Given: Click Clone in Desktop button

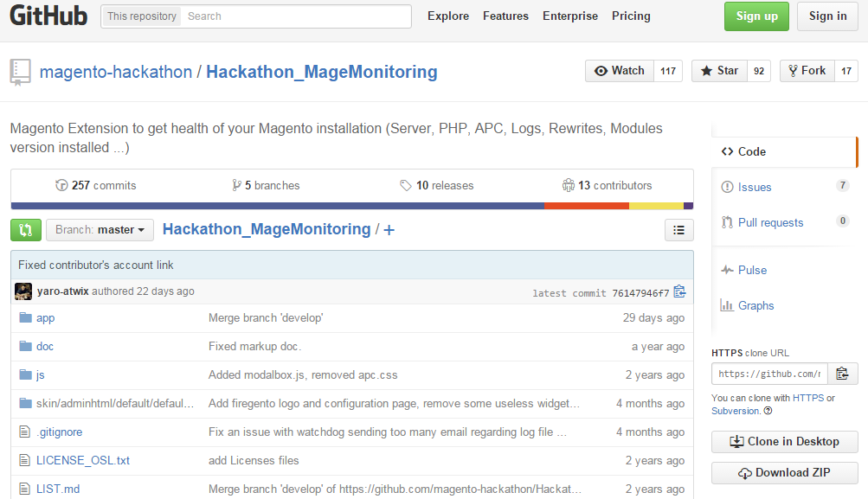Looking at the screenshot, I should point(784,441).
